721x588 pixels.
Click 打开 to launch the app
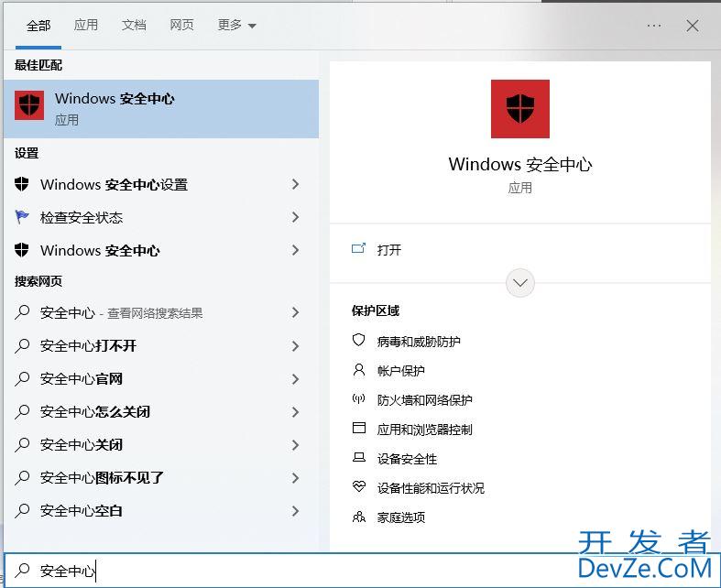tap(389, 250)
